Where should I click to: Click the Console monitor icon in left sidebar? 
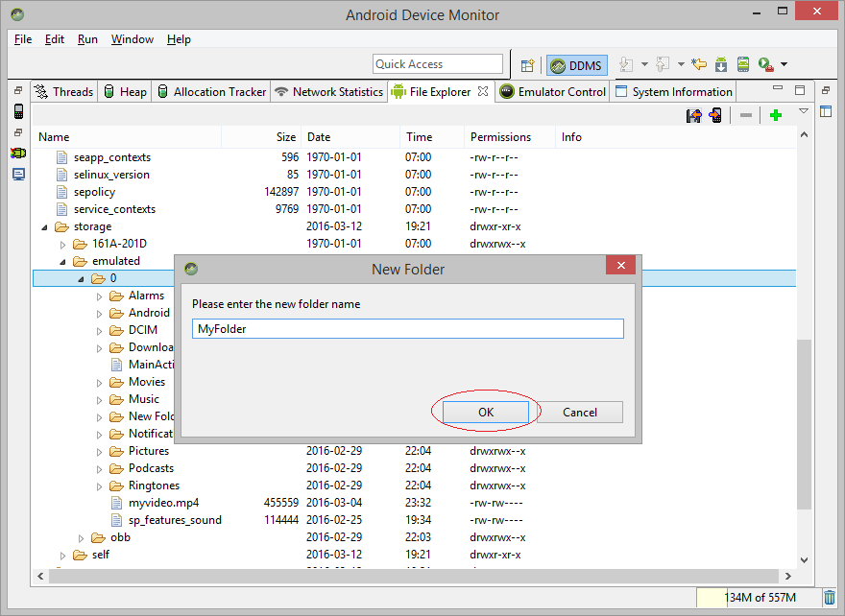[18, 175]
